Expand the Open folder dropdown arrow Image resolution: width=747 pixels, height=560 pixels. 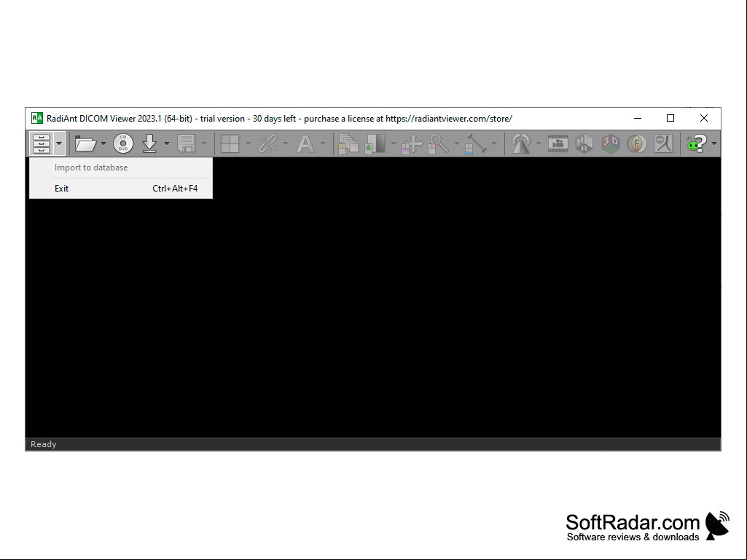tap(103, 143)
